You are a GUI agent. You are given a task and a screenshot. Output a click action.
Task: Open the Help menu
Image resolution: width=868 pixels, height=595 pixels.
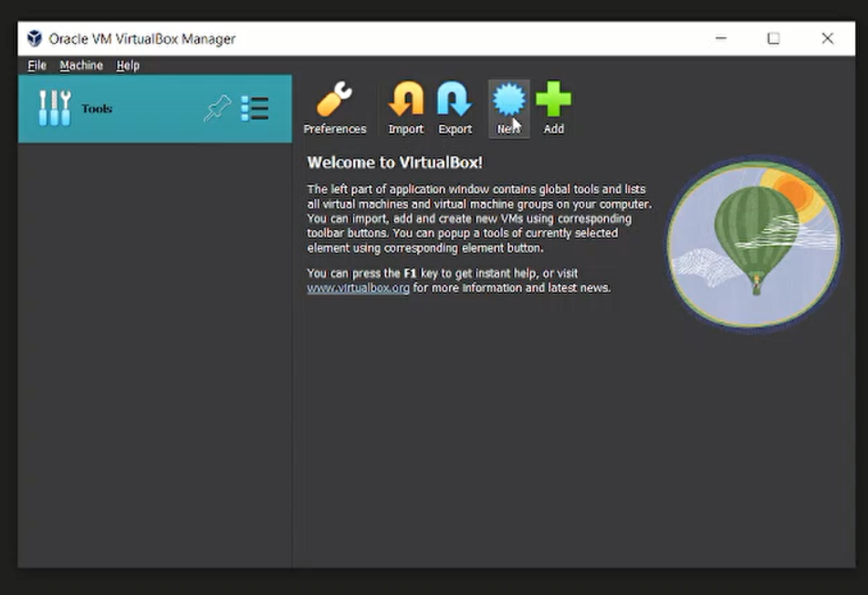pos(128,66)
